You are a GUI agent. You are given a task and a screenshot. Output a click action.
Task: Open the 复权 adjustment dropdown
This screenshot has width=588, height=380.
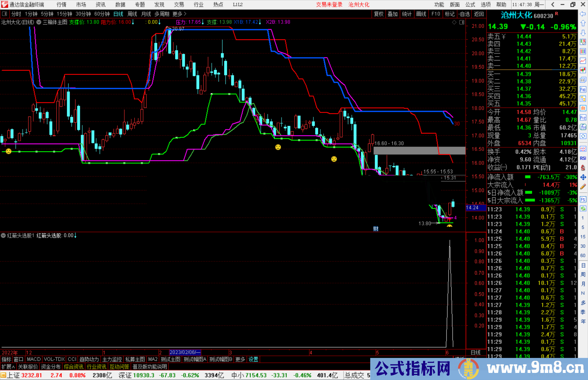(379, 14)
